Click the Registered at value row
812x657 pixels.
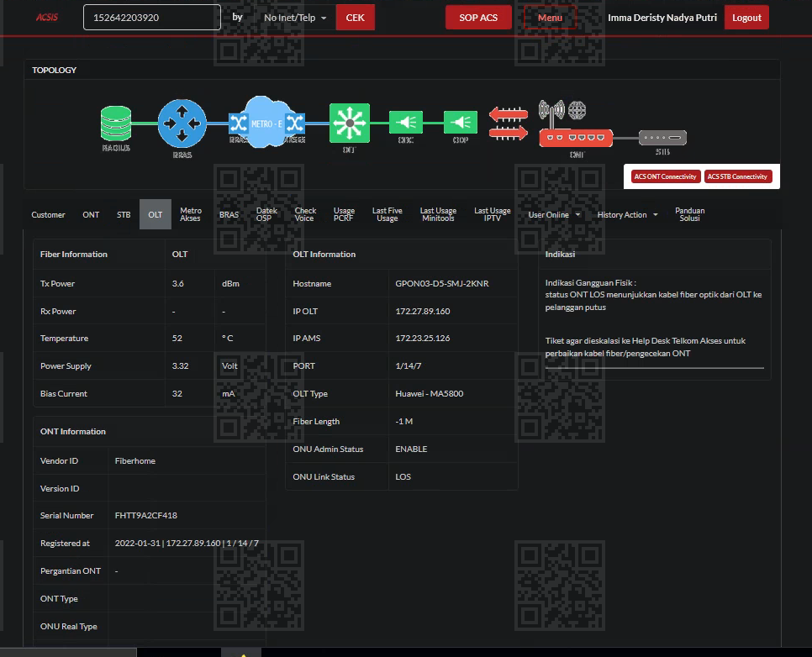click(187, 543)
